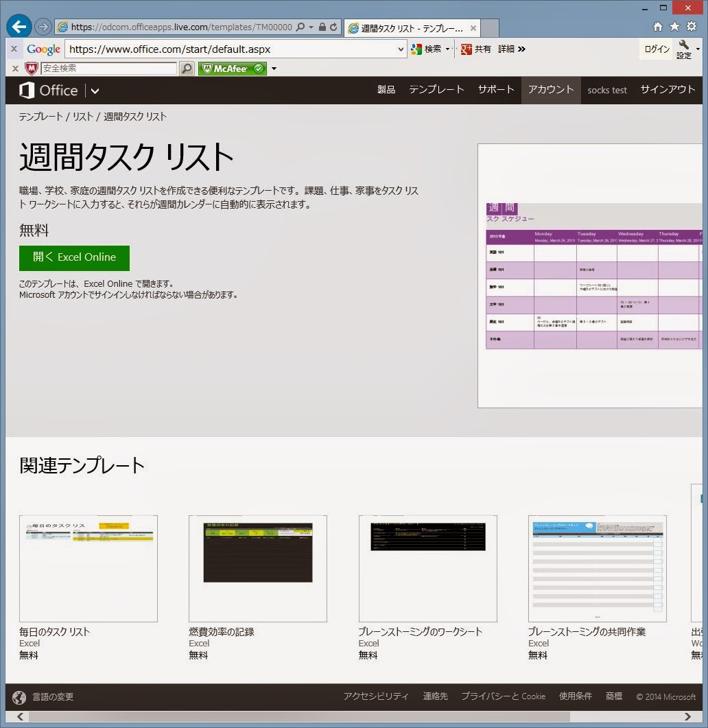
Task: Open the weekly task list preview image
Action: (x=589, y=276)
